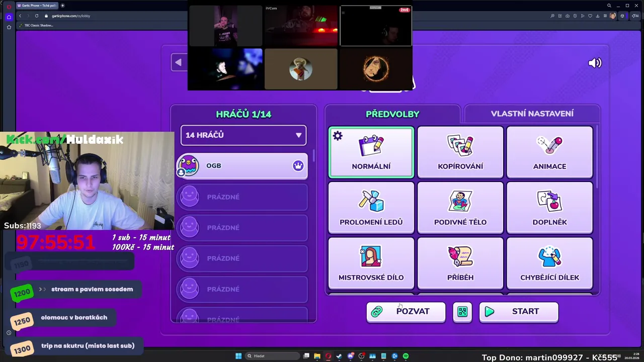
Task: Click the Garticphone address bar URL
Action: coord(71,16)
